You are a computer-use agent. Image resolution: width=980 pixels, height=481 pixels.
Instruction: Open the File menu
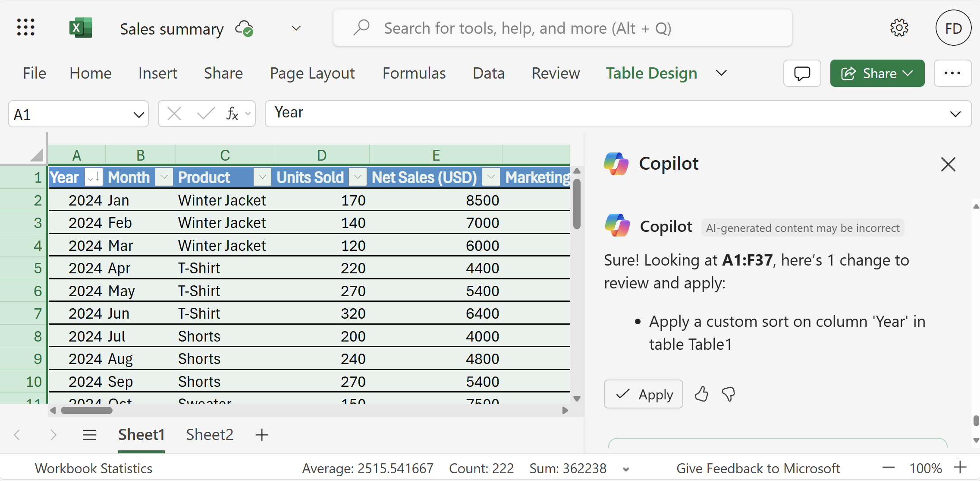click(35, 73)
